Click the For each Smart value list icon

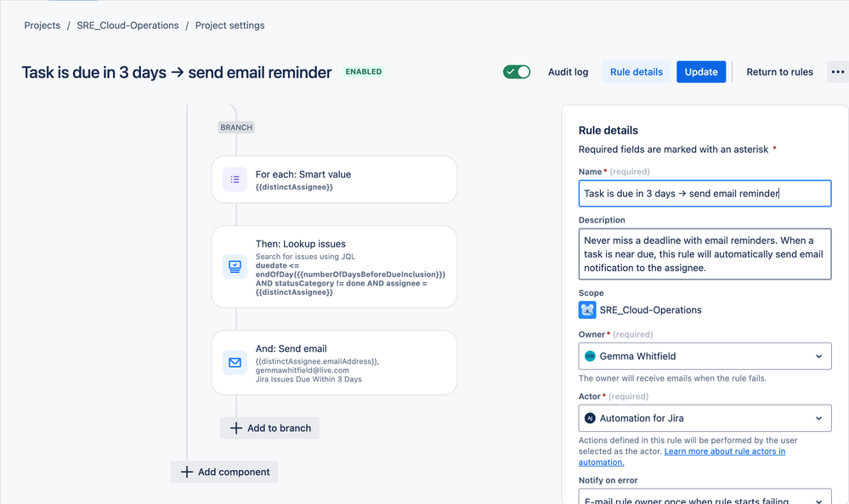pos(235,179)
